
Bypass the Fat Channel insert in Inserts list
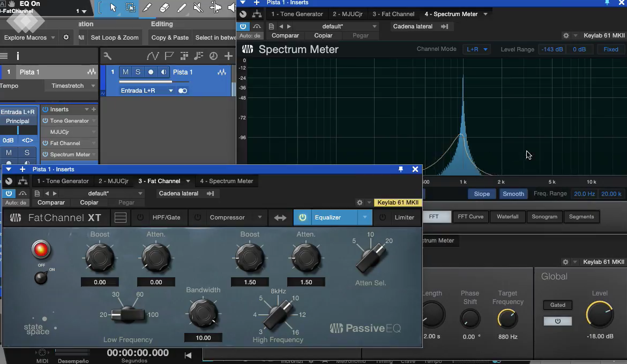pyautogui.click(x=45, y=143)
